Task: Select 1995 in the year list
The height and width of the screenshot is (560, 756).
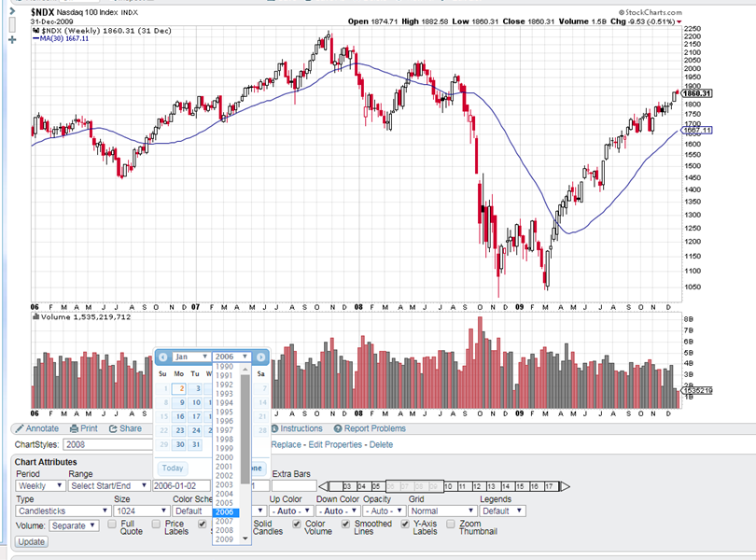Action: click(x=225, y=412)
